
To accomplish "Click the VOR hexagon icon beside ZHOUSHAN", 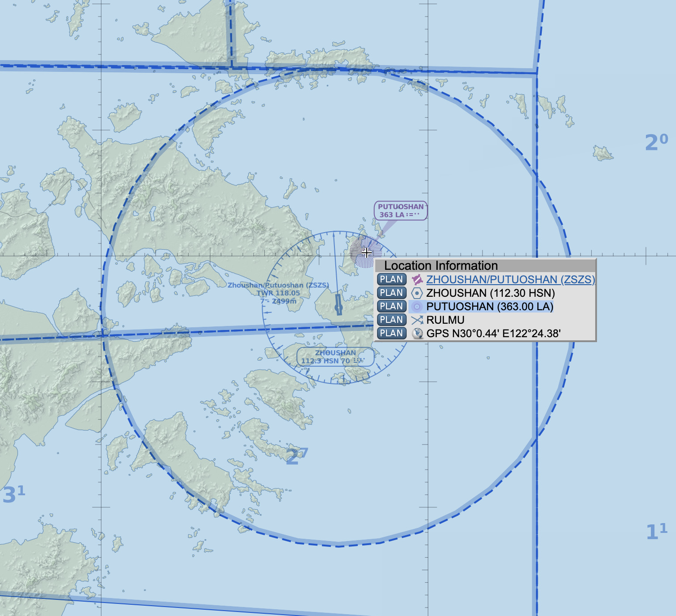I will (417, 293).
